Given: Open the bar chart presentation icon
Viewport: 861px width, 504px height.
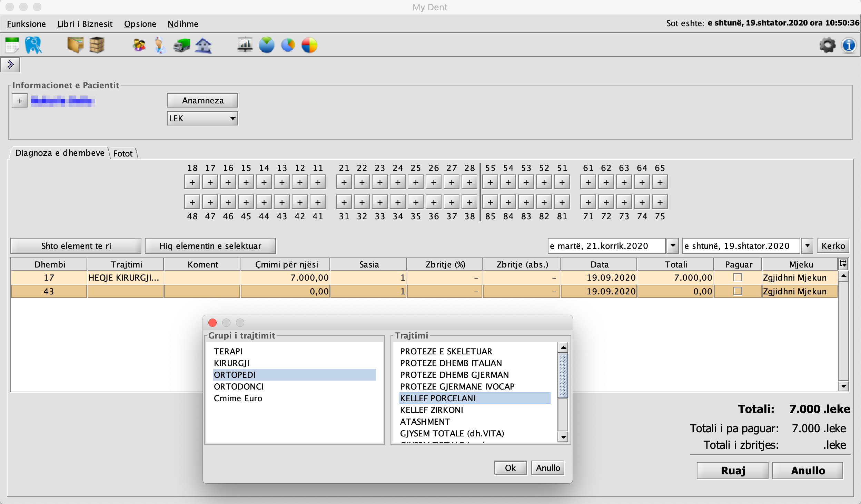Looking at the screenshot, I should 245,45.
